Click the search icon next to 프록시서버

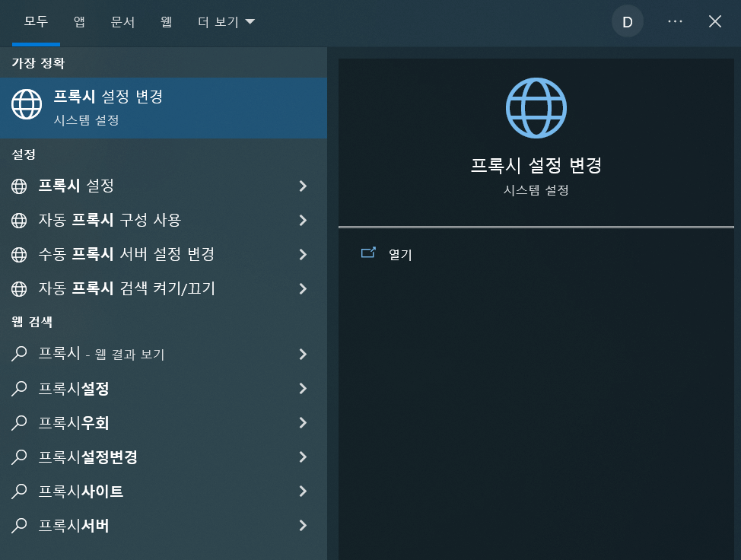point(19,526)
